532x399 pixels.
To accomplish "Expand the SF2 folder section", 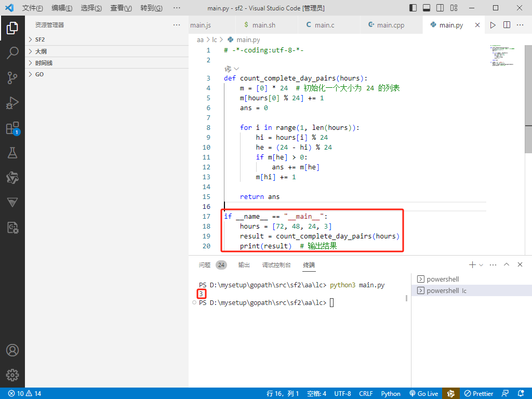I will (107, 39).
